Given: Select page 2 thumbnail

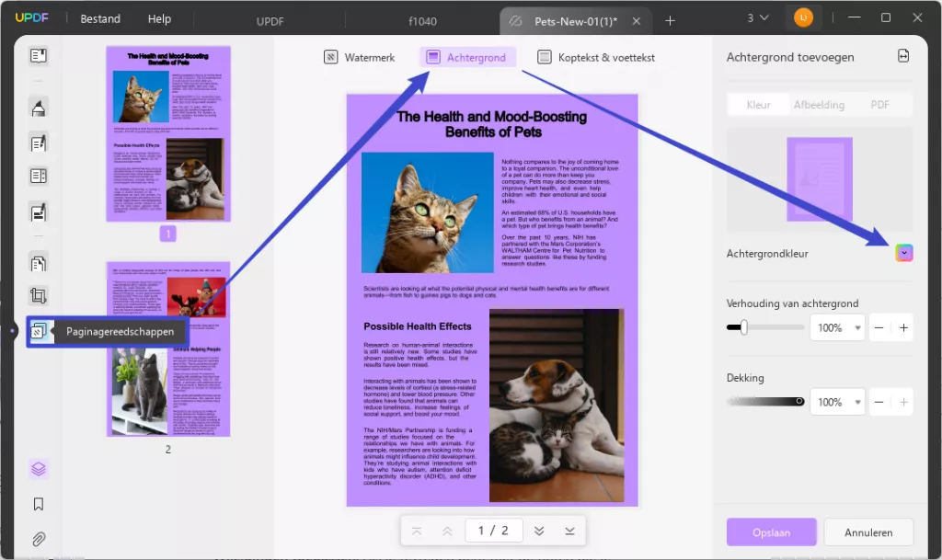Looking at the screenshot, I should tap(168, 349).
